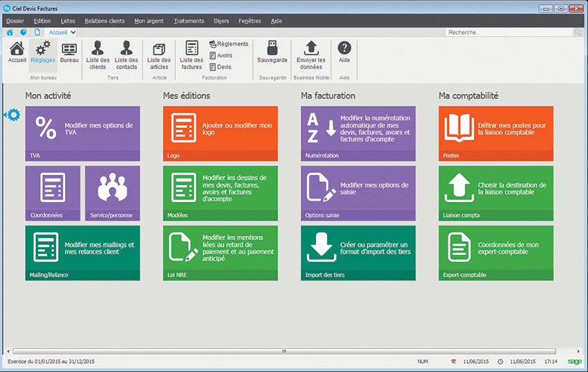Image resolution: width=588 pixels, height=372 pixels.
Task: Open the Numérotation automatic numbering tile
Action: click(x=358, y=133)
